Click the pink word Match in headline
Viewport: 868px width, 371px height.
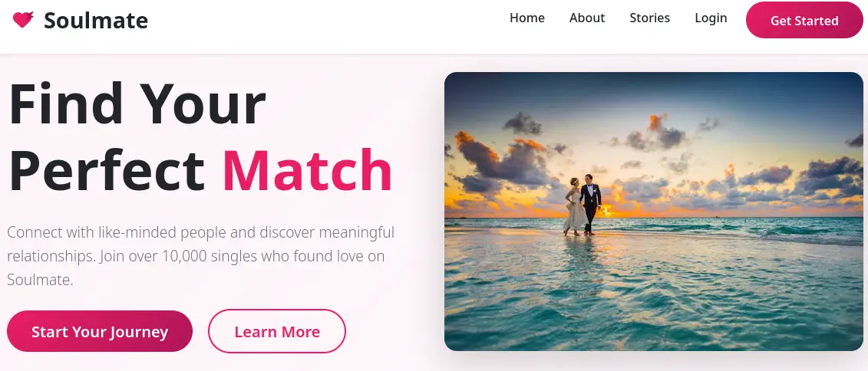(x=307, y=169)
